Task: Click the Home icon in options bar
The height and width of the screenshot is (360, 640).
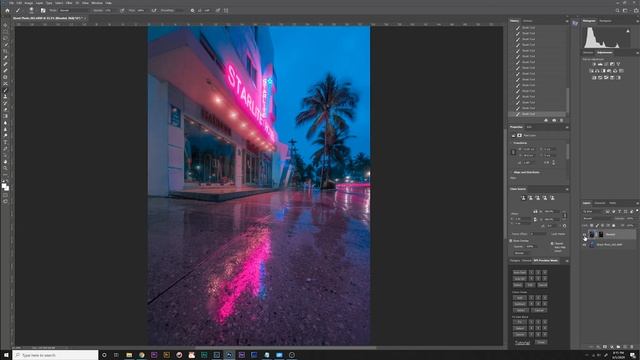Action: (7, 11)
